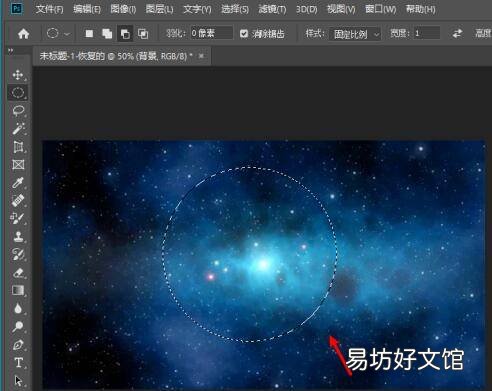Viewport: 492px width, 391px height.
Task: Open the 样式 style dropdown 固定比例
Action: [355, 34]
